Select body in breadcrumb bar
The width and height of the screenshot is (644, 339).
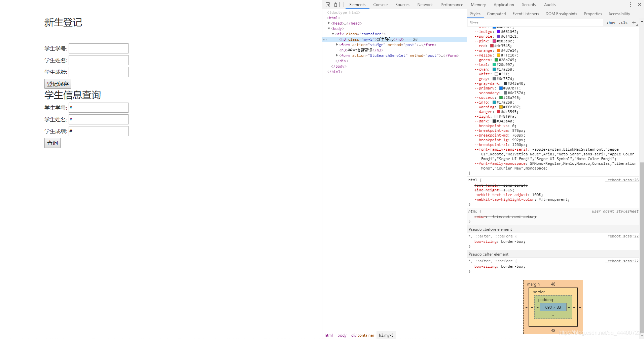pos(342,335)
